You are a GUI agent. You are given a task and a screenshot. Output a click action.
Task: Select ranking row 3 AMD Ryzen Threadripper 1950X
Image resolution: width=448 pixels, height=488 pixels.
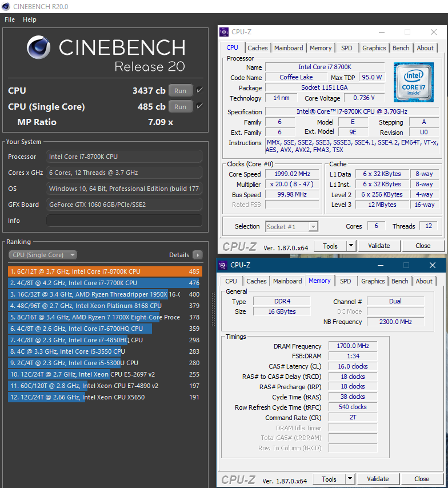coord(105,294)
